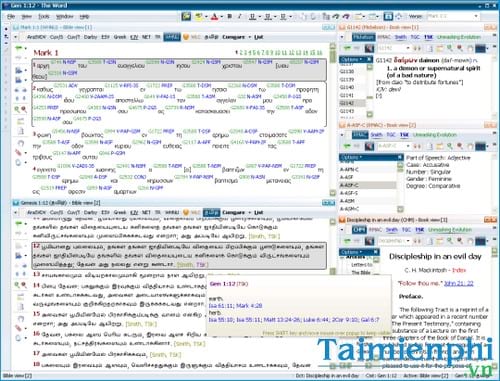
Task: Switch to KJV tab in Mark Bible view
Action: [134, 37]
